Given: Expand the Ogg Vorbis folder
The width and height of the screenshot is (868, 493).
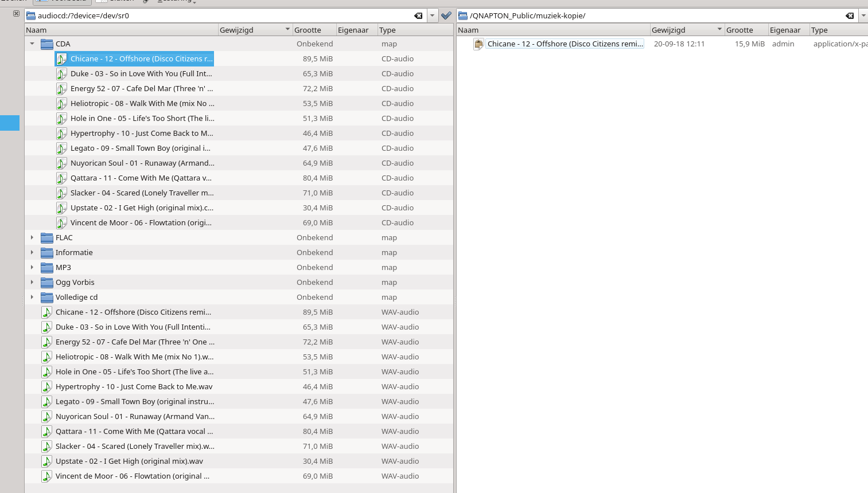Looking at the screenshot, I should pyautogui.click(x=32, y=282).
